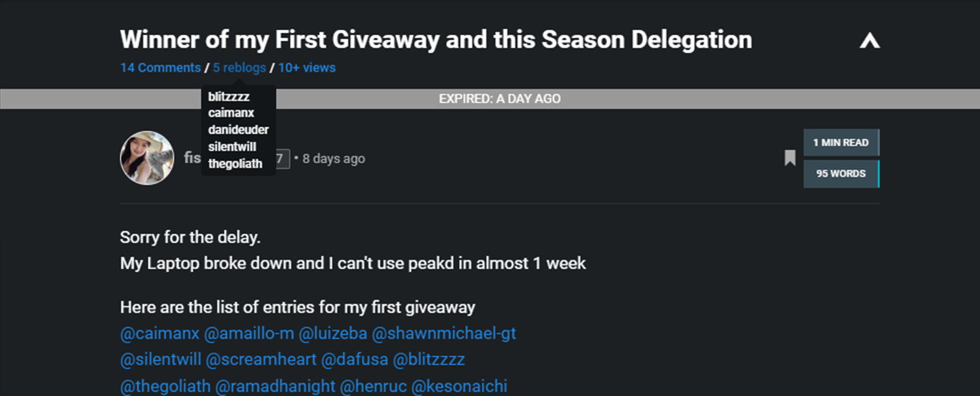This screenshot has width=980, height=396.
Task: Click the "8 days ago" timestamp
Action: tap(334, 158)
